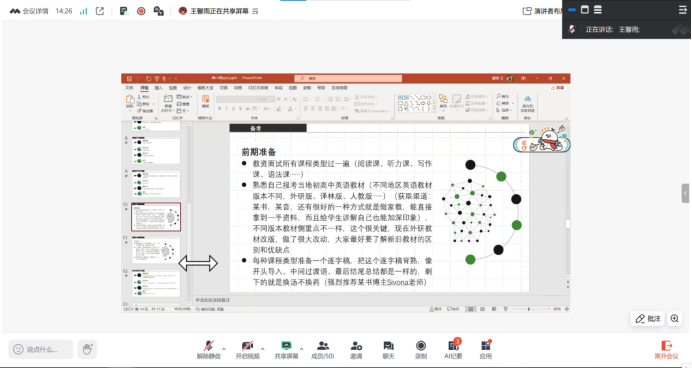This screenshot has height=368, width=692.
Task: Click the raise-hand reaction button
Action: click(x=87, y=349)
